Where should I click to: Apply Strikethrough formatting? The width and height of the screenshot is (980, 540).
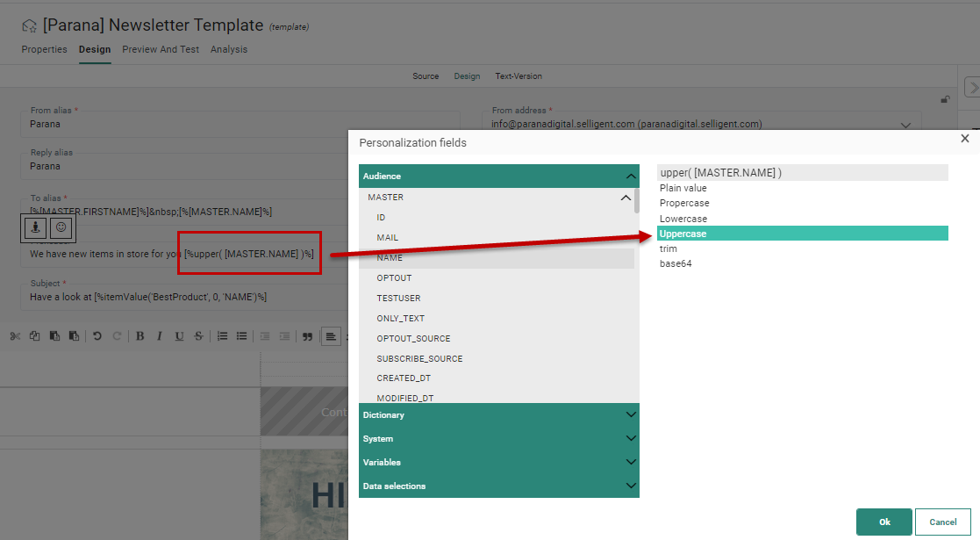(x=198, y=335)
